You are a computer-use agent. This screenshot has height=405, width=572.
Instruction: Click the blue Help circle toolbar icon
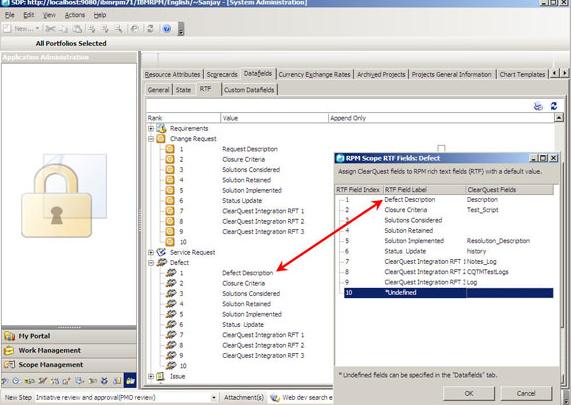(166, 28)
